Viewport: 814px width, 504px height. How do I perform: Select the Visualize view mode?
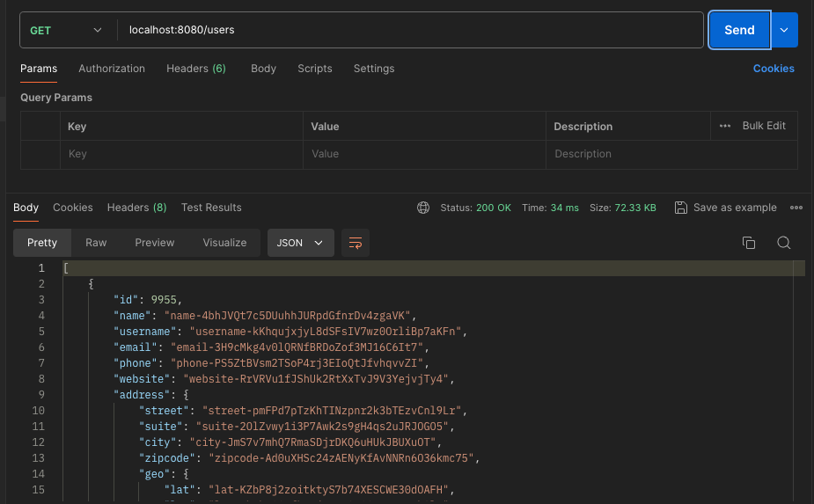(224, 243)
